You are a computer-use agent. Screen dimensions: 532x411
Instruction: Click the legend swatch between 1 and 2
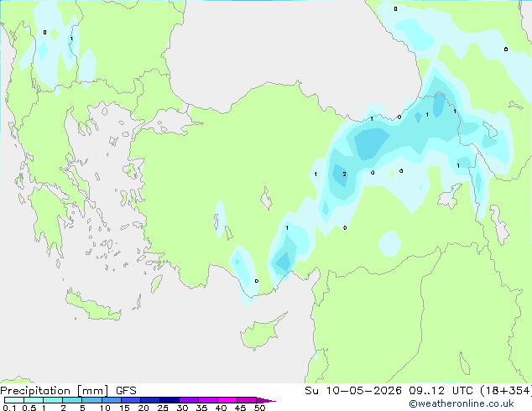pyautogui.click(x=53, y=400)
